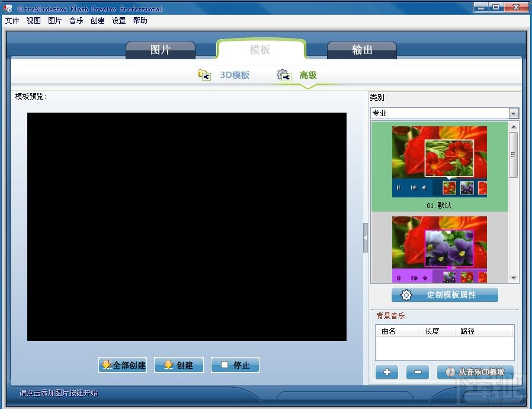Switch to the 图片 tab
532x409 pixels.
[x=161, y=50]
